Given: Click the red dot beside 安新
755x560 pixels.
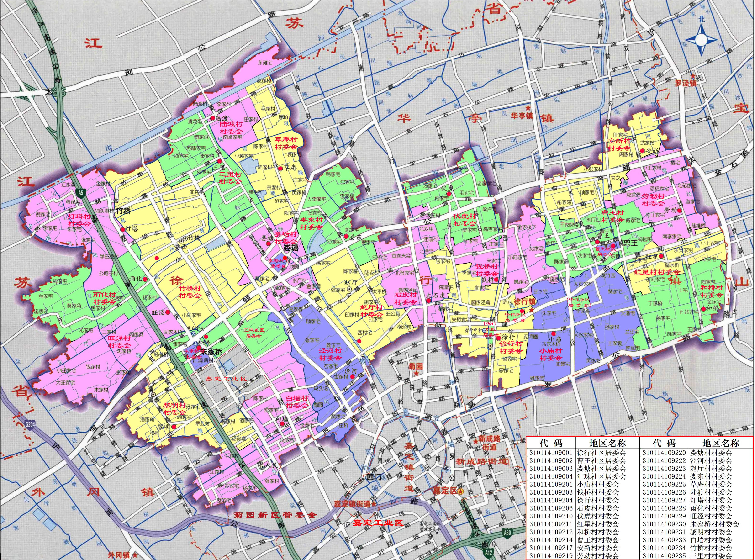Looking at the screenshot, I should (642, 151).
